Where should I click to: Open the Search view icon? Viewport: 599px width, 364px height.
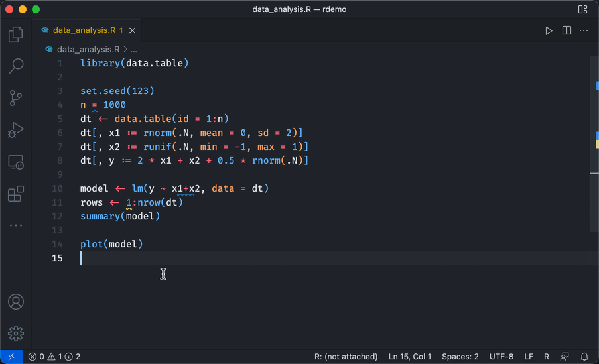(16, 66)
